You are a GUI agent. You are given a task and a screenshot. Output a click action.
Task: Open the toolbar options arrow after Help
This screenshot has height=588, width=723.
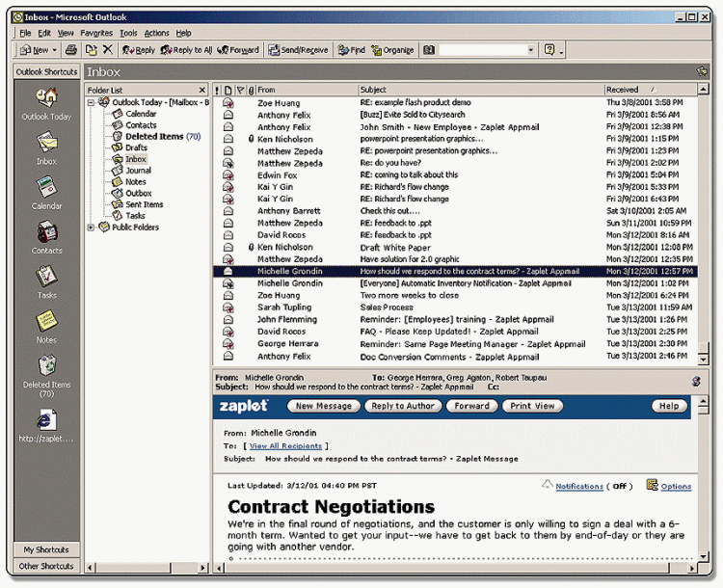pyautogui.click(x=561, y=51)
